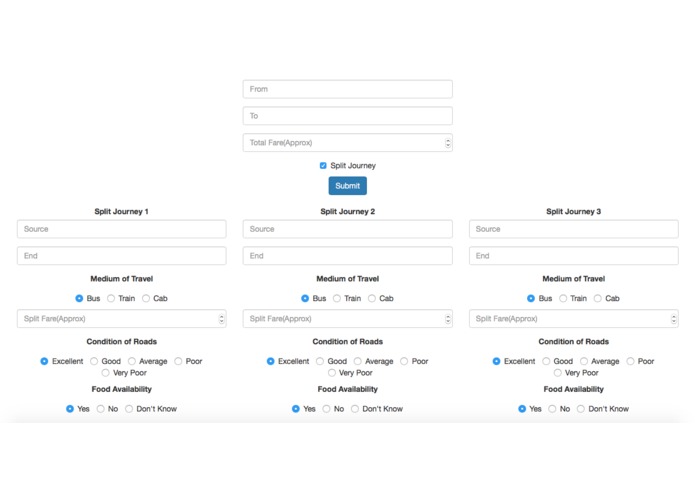Click the Split Journey 1 heading
695x494 pixels.
pyautogui.click(x=121, y=212)
